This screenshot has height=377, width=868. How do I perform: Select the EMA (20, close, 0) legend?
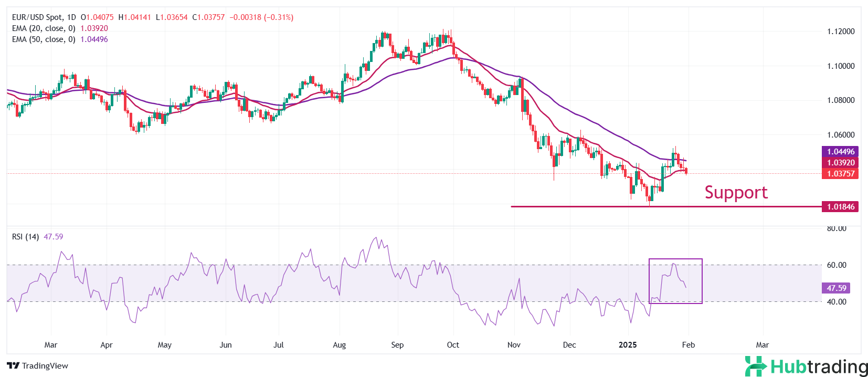coord(44,28)
